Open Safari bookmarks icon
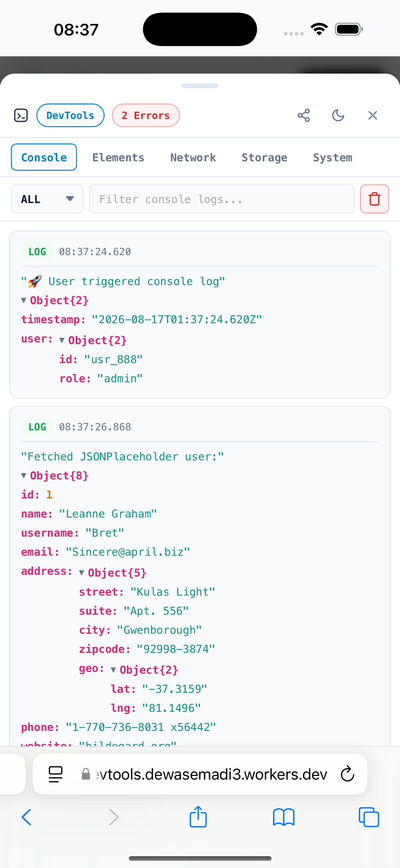The image size is (400, 868). tap(284, 817)
